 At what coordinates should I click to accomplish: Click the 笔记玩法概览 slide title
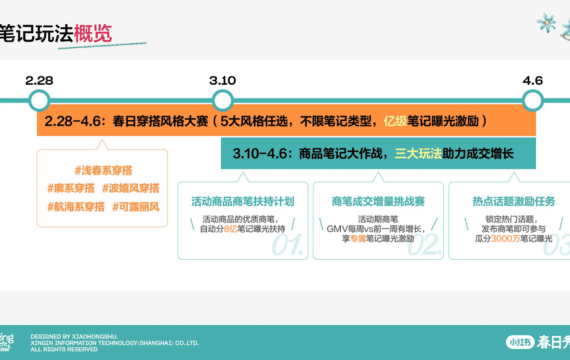[x=56, y=33]
